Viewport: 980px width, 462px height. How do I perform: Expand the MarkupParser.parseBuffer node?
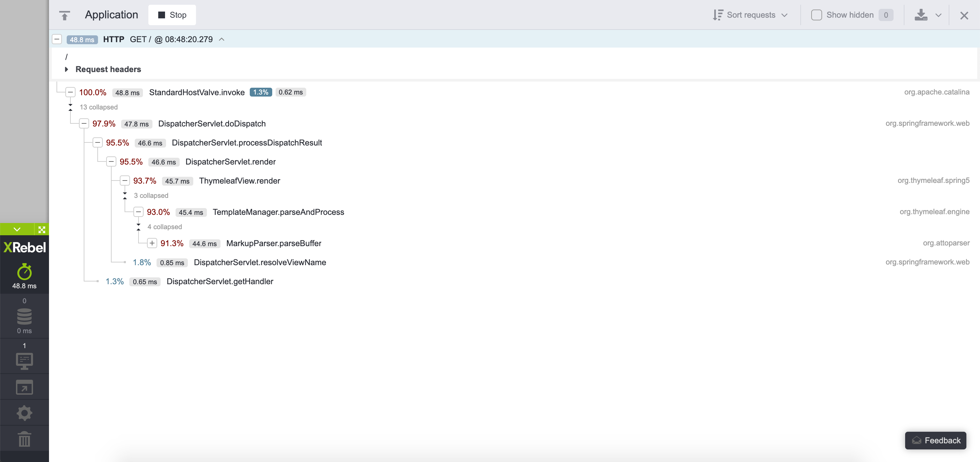pos(152,243)
